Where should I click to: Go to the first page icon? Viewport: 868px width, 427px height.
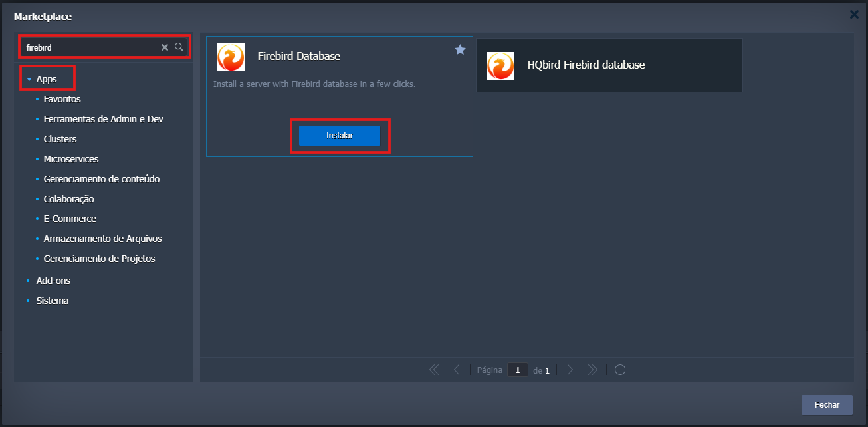434,370
